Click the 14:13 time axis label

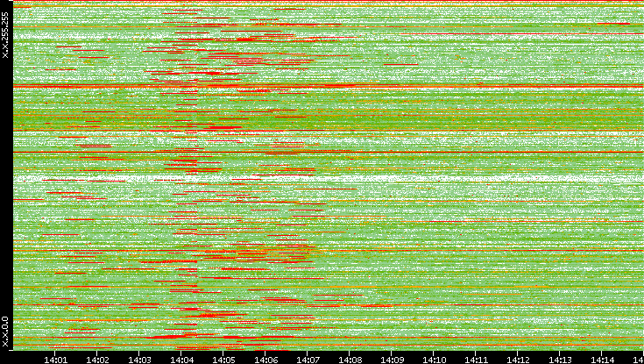click(561, 360)
